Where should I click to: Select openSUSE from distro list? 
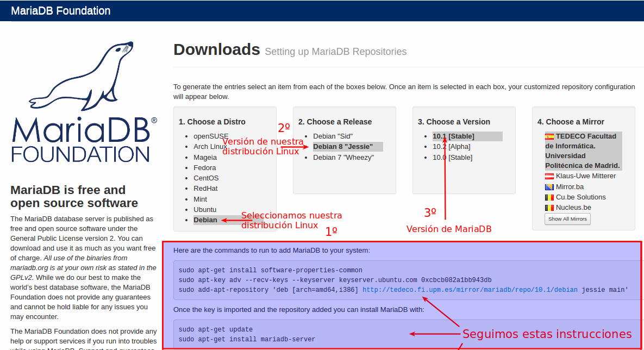point(211,136)
